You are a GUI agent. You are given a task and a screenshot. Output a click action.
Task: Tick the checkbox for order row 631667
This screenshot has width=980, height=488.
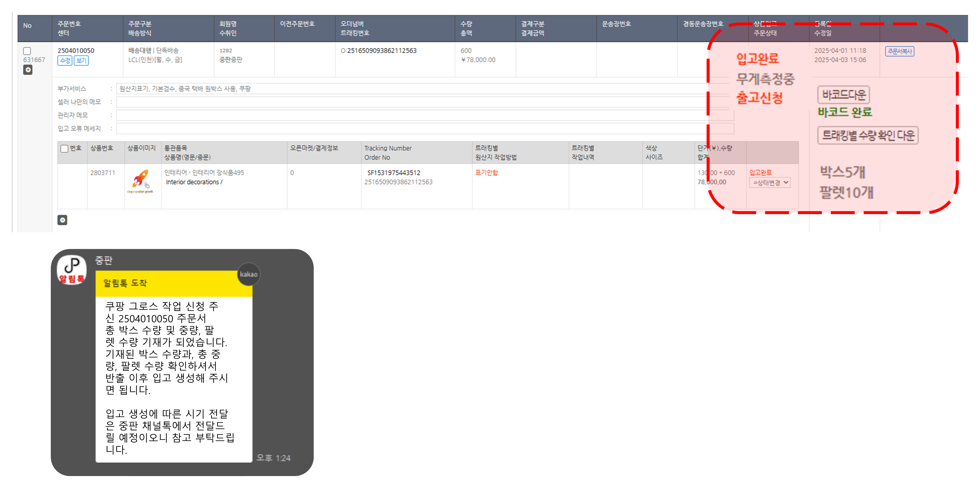[x=27, y=51]
